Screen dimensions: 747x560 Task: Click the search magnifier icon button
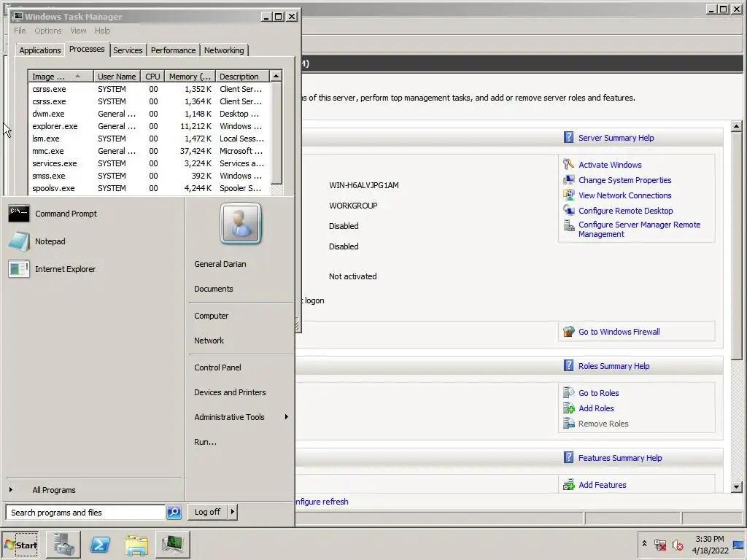click(174, 513)
